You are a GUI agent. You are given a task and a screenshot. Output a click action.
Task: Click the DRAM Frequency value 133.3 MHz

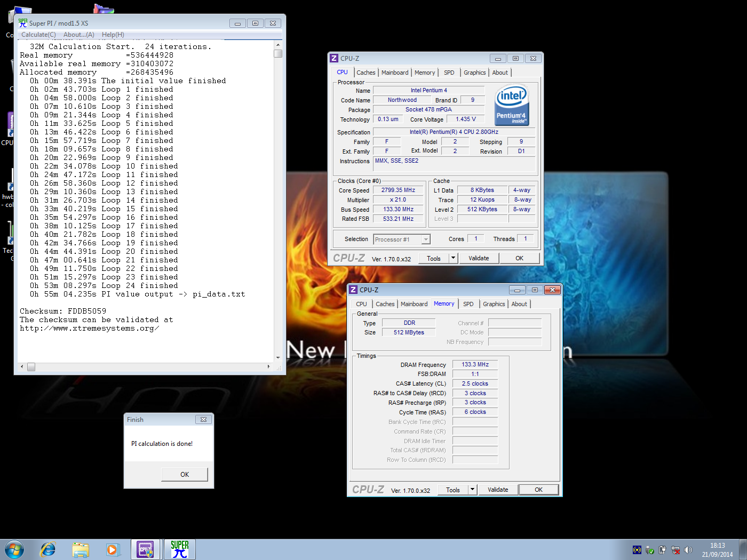(x=475, y=364)
